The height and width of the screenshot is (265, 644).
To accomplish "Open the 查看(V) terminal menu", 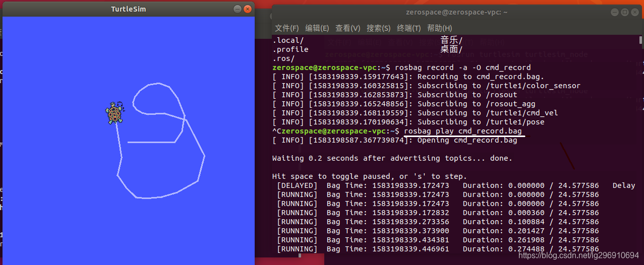I will [348, 28].
